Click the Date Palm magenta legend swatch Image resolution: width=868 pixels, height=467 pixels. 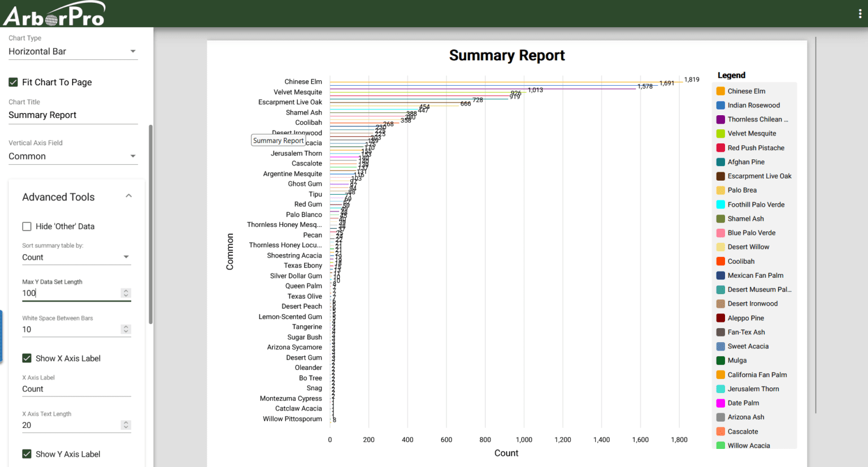721,403
